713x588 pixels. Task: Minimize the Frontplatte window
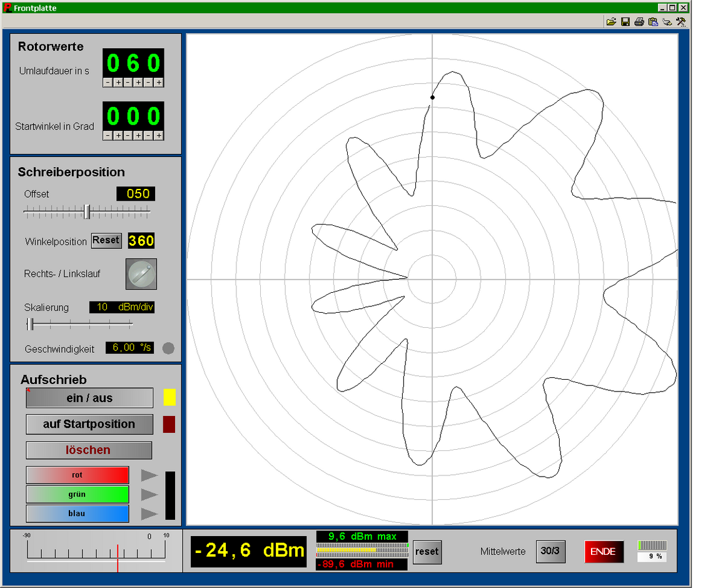pyautogui.click(x=662, y=8)
